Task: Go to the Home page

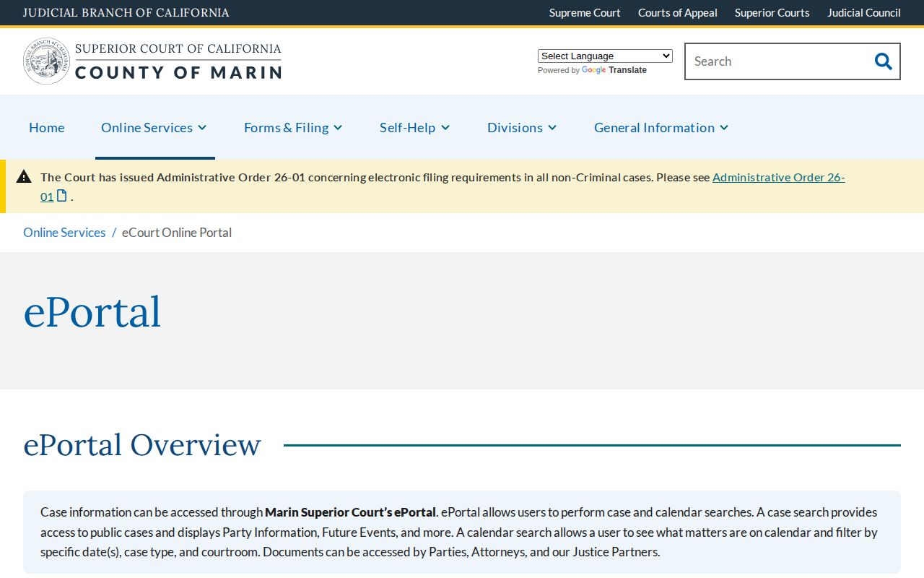Action: pyautogui.click(x=47, y=127)
